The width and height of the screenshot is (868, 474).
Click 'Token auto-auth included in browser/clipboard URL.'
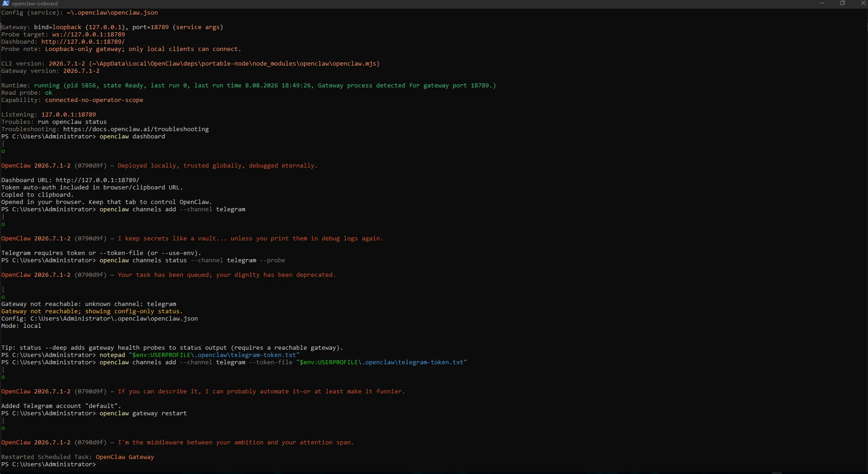click(x=92, y=188)
